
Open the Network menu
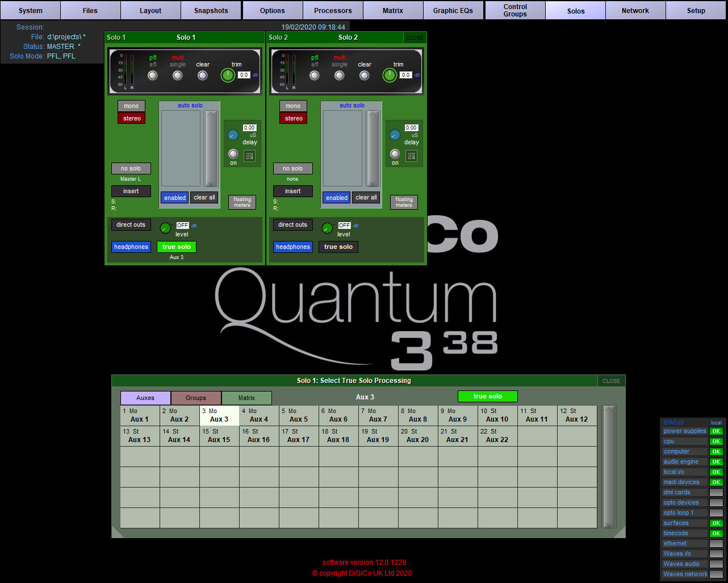point(635,10)
